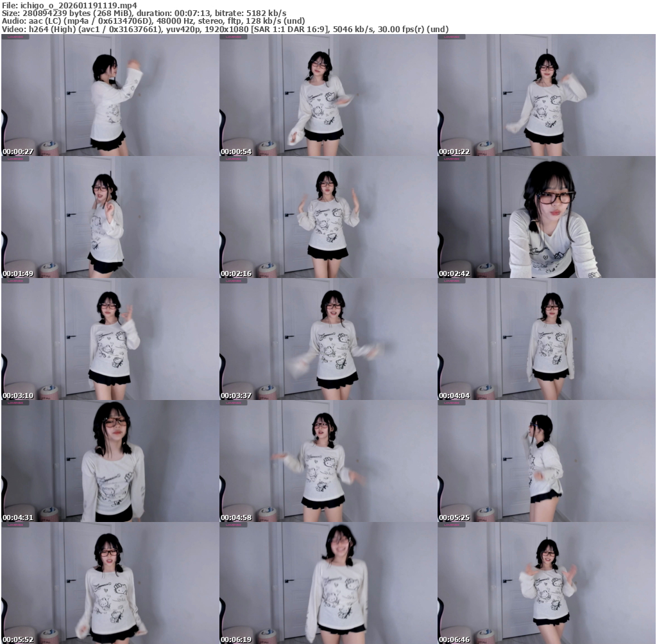Click the Size and duration info line
Screen dimensions: 657x644
144,13
